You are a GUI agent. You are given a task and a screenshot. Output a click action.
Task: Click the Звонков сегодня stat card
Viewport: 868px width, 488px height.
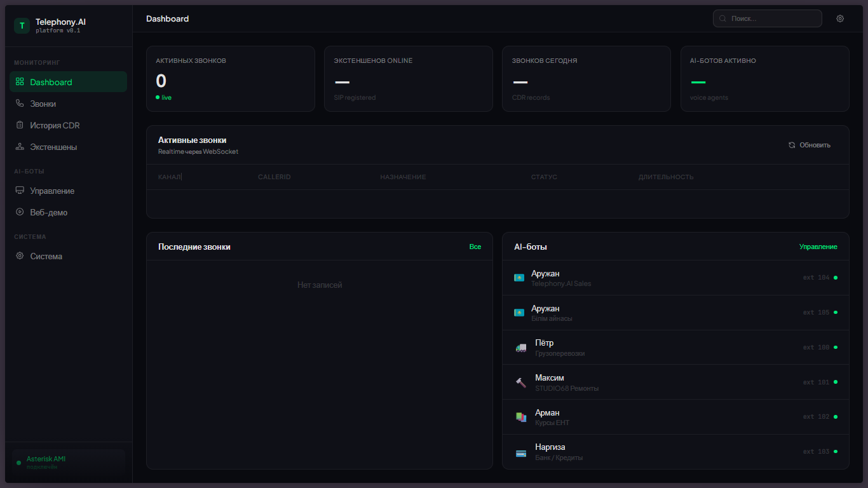(587, 79)
